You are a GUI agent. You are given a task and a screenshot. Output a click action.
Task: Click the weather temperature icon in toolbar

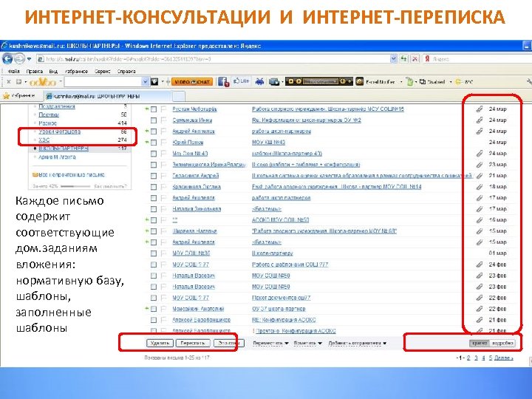[x=459, y=82]
